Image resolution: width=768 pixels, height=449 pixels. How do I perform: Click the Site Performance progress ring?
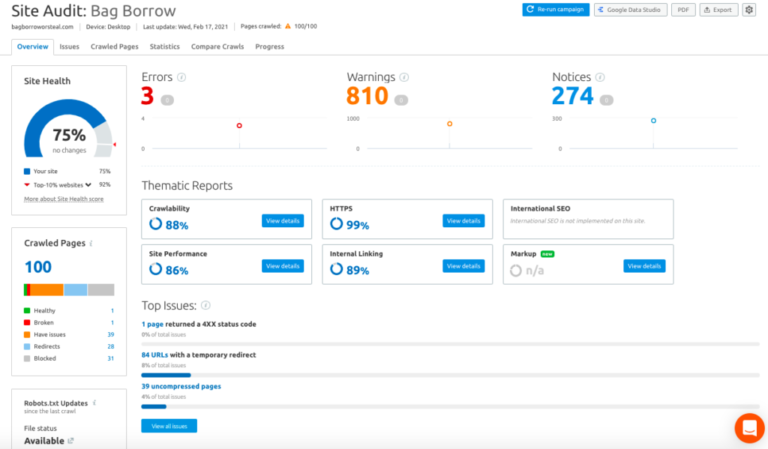pos(155,269)
